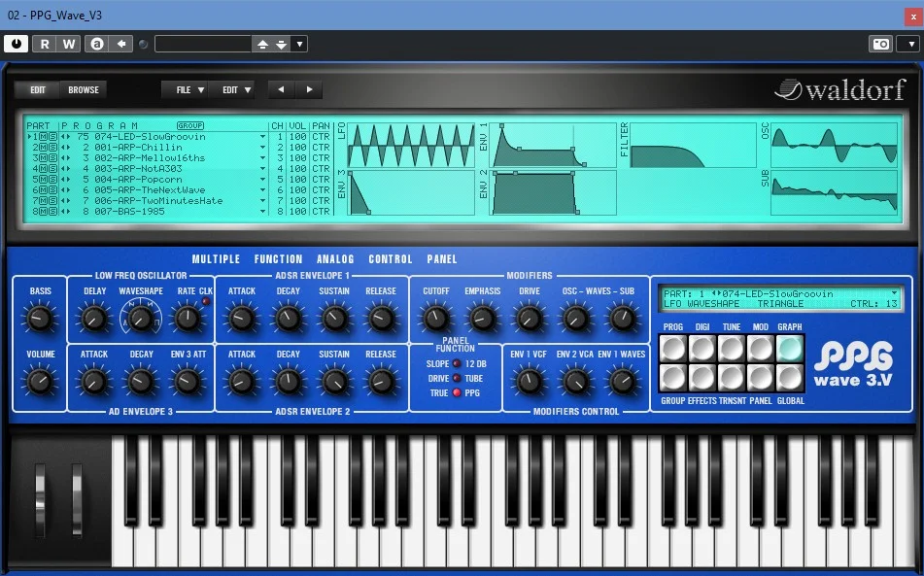Viewport: 924px width, 576px height.
Task: Click the modulation wheel
Action: tap(77, 499)
